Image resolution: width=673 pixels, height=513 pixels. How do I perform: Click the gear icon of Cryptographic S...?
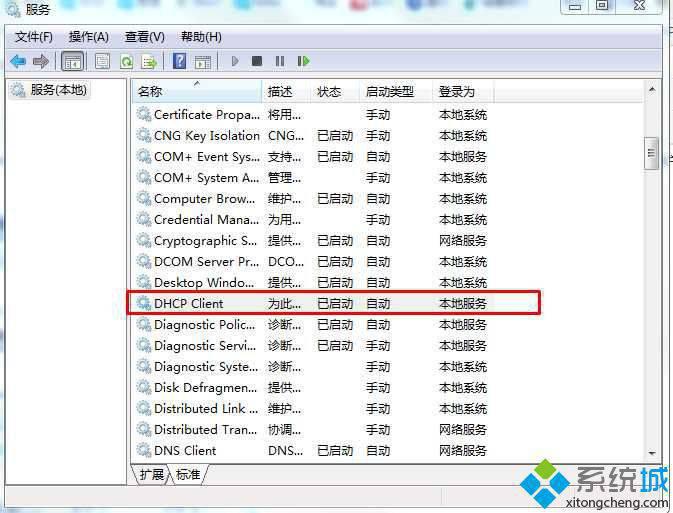[143, 240]
